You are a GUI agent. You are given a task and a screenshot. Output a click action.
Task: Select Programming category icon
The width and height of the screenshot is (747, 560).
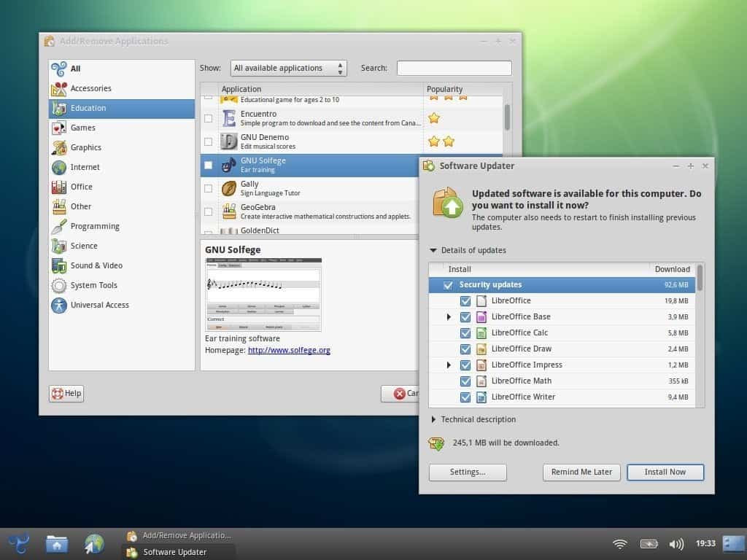click(x=59, y=226)
